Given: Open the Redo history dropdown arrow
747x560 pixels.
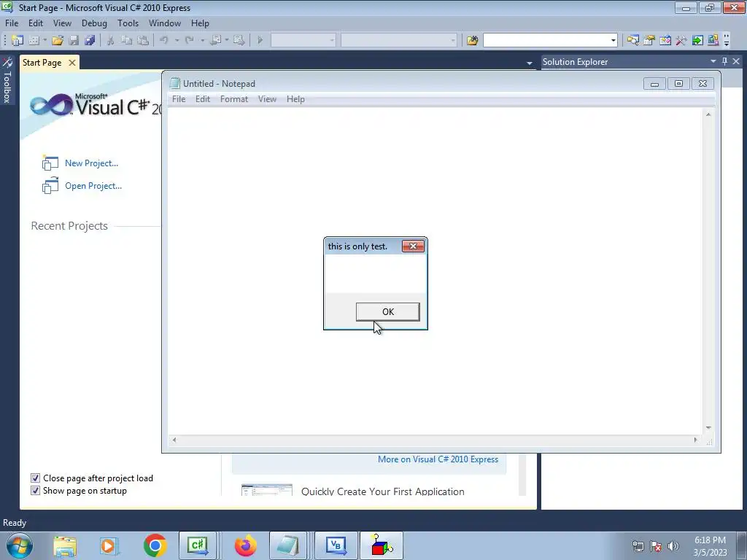Looking at the screenshot, I should pos(203,41).
